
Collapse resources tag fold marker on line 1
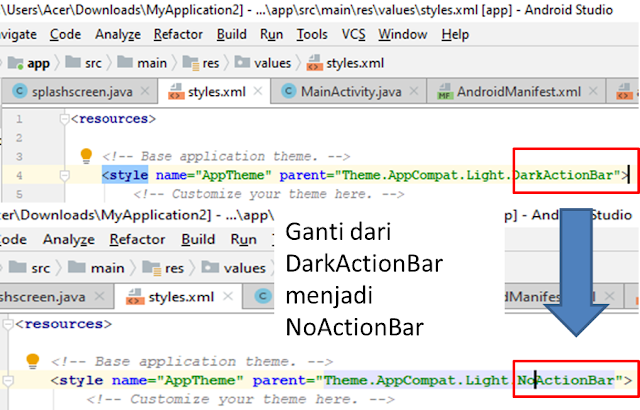click(x=64, y=119)
